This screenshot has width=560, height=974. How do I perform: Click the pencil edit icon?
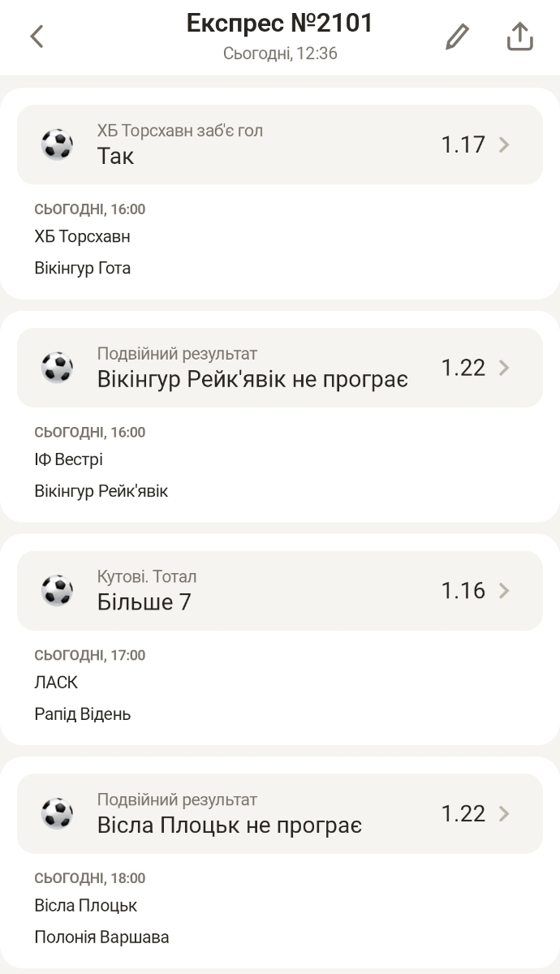coord(458,37)
